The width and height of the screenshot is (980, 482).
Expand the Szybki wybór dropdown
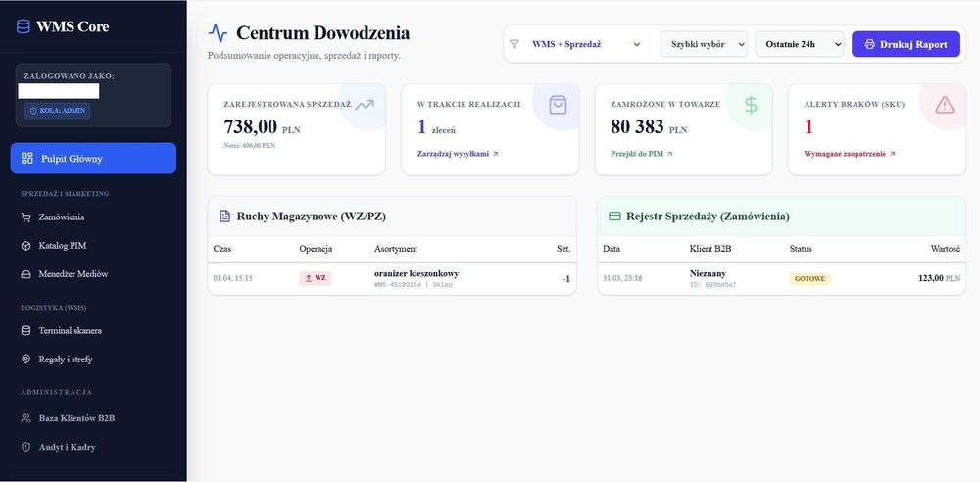pyautogui.click(x=704, y=44)
